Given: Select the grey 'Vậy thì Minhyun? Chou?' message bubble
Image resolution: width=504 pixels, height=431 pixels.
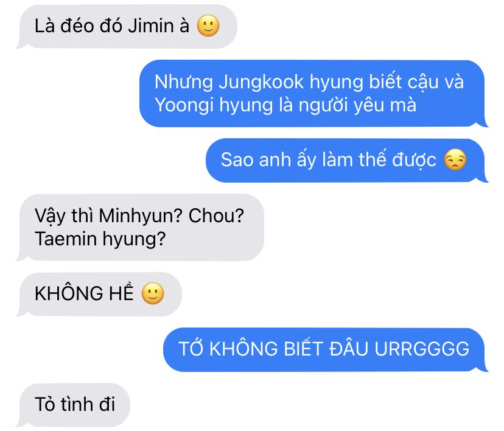Looking at the screenshot, I should click(140, 227).
